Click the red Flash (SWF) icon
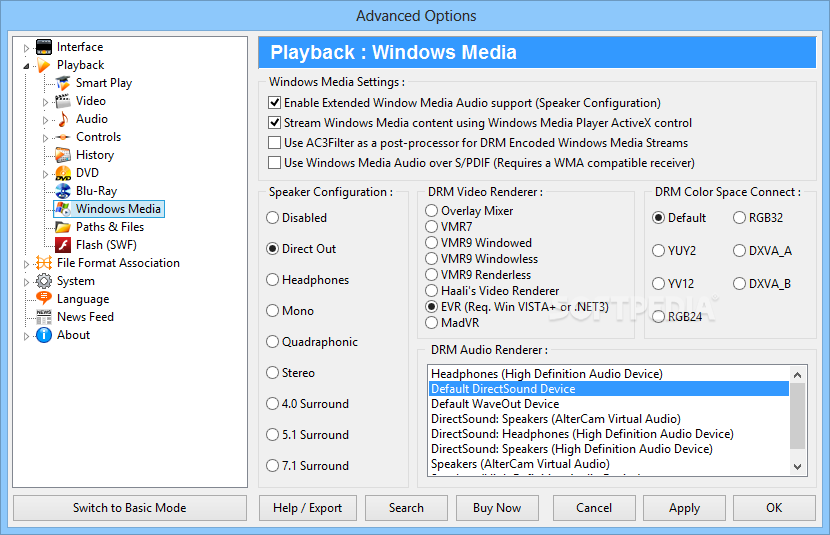830x535 pixels. click(x=63, y=245)
